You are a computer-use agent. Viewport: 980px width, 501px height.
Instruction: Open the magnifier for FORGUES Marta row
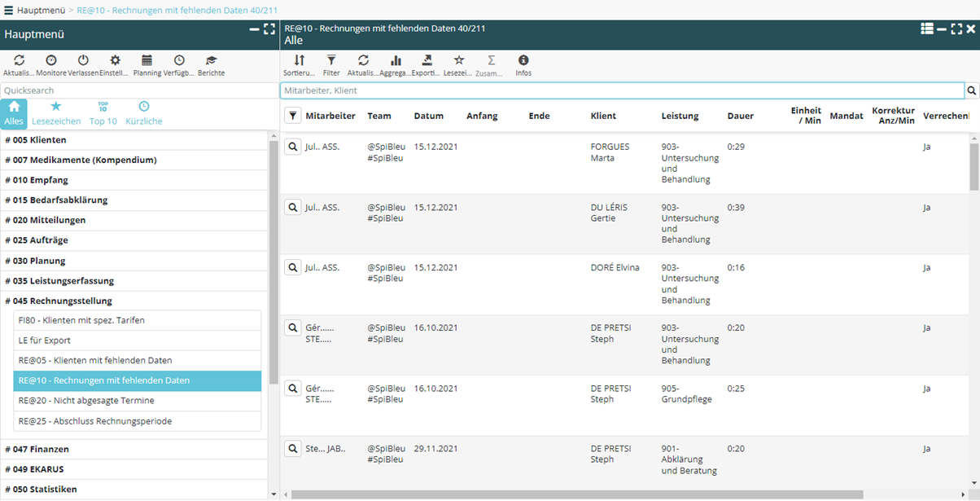tap(292, 147)
